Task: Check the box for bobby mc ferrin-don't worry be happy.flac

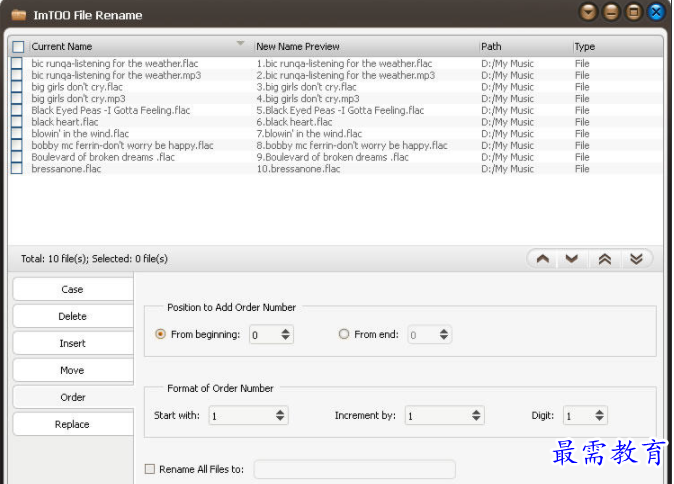Action: [17, 145]
